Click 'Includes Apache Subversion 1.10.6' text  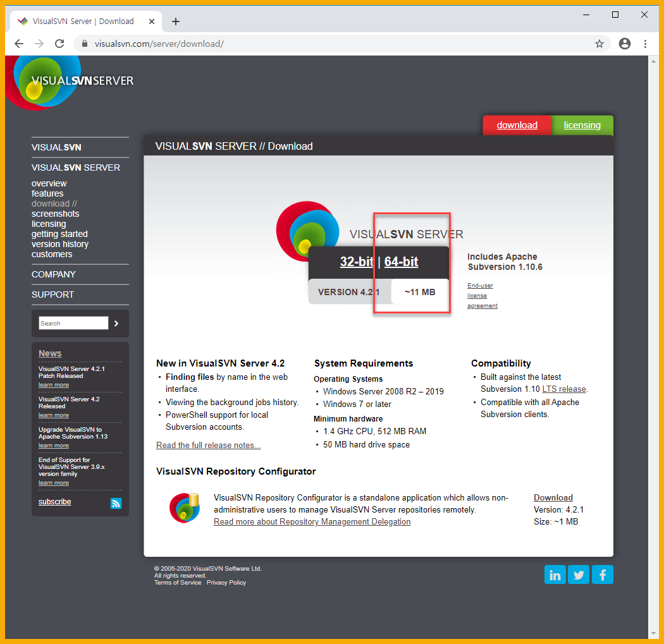(x=505, y=262)
